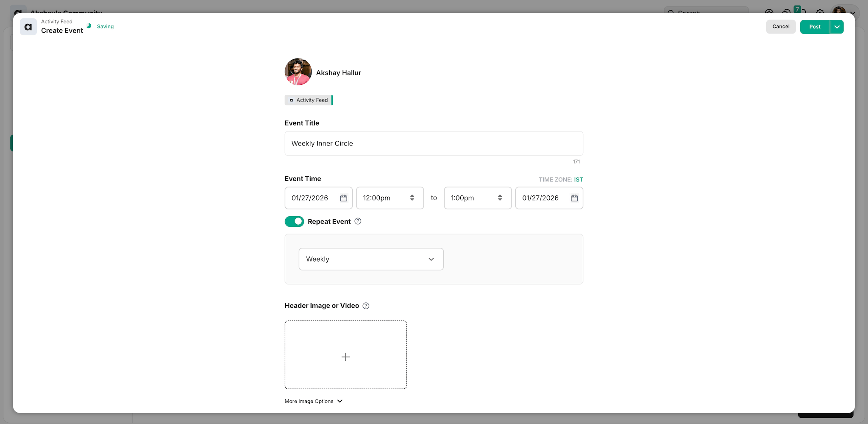868x424 pixels.
Task: Click the Repeat Event help icon
Action: [x=358, y=221]
